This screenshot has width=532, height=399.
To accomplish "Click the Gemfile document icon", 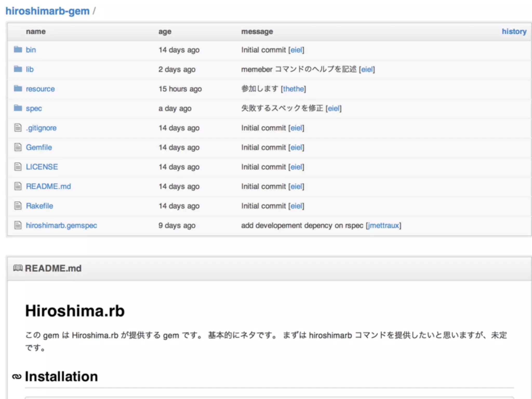I will coord(18,147).
